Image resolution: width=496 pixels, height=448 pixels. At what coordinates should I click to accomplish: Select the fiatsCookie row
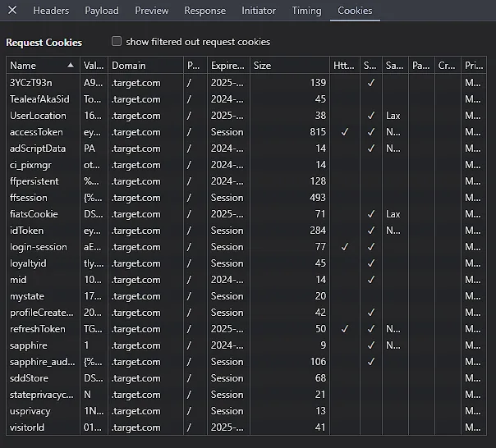click(246, 214)
